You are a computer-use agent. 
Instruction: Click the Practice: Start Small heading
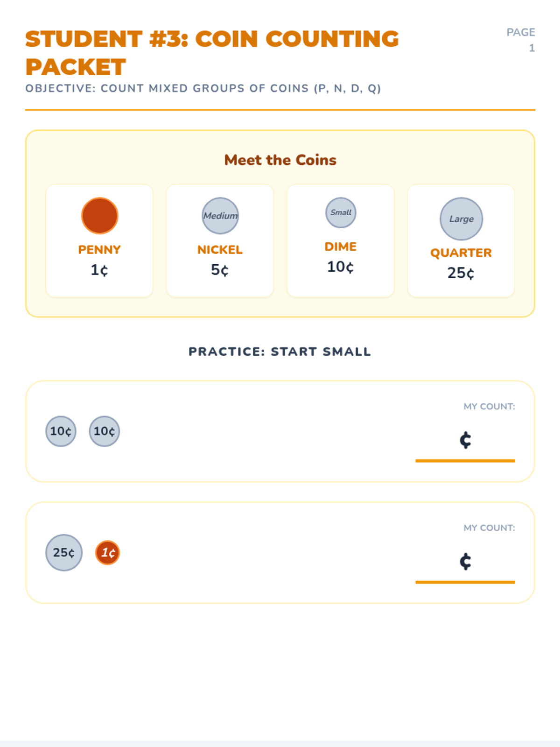click(280, 352)
